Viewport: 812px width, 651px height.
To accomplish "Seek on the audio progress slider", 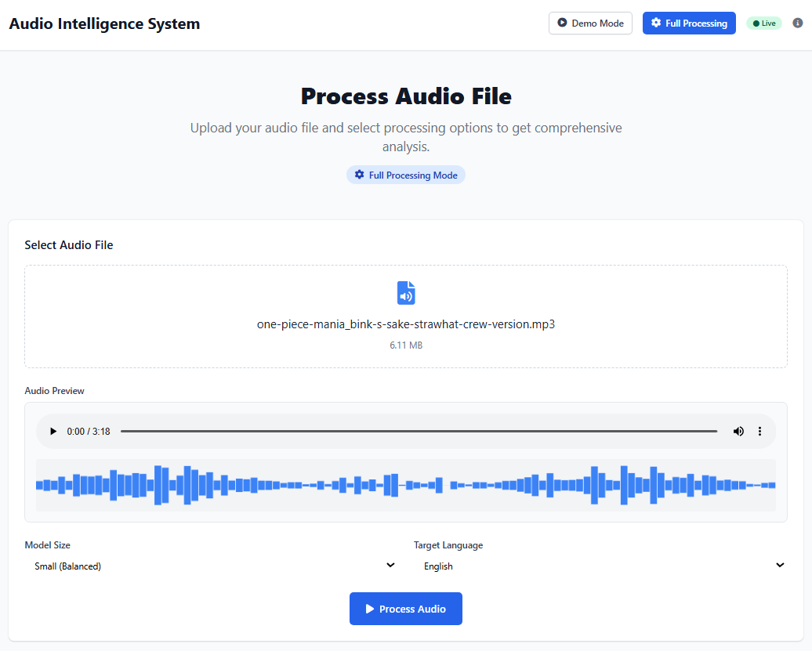I will pyautogui.click(x=419, y=432).
